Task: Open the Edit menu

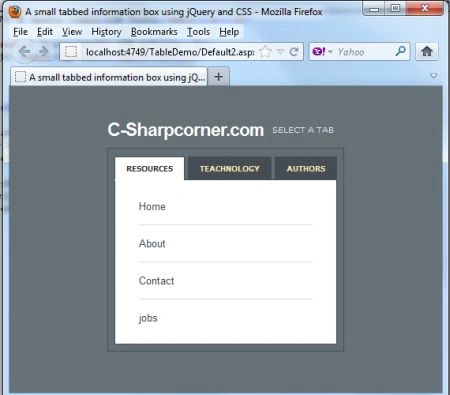Action: point(45,32)
